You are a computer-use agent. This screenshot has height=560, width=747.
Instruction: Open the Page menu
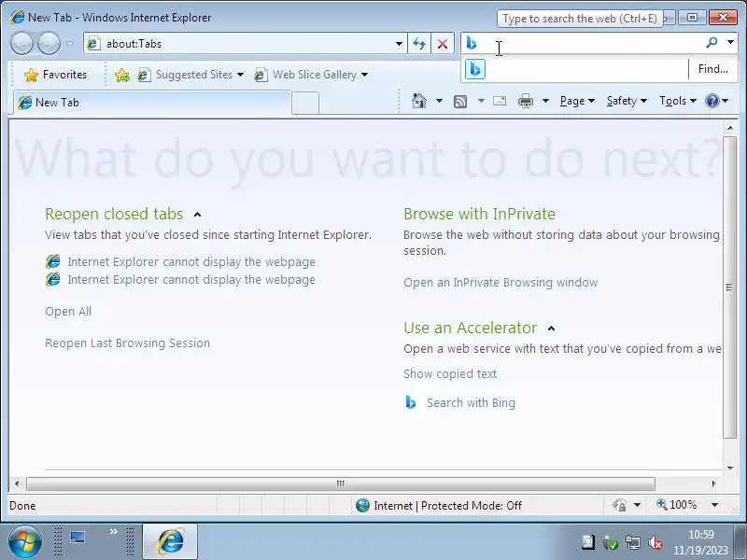click(577, 101)
